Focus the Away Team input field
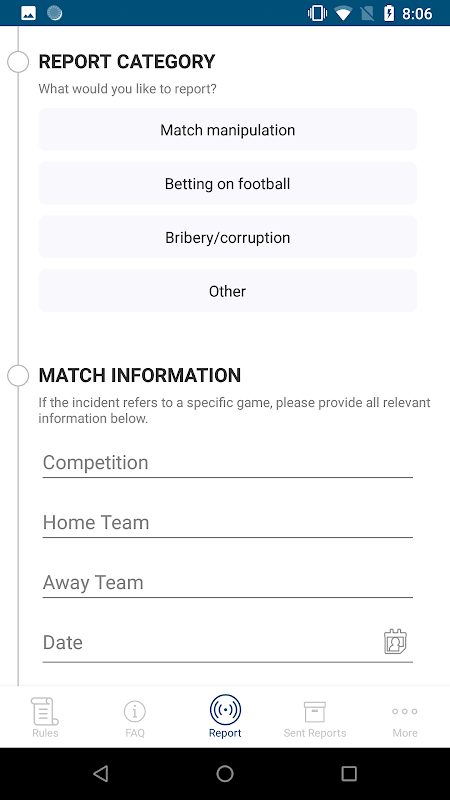 tap(228, 582)
